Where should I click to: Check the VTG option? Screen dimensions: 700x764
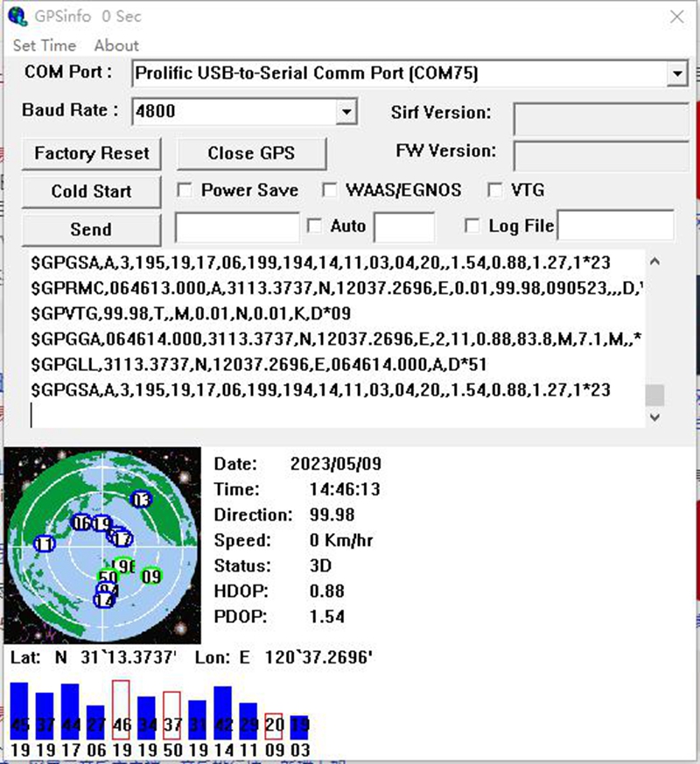pos(495,190)
